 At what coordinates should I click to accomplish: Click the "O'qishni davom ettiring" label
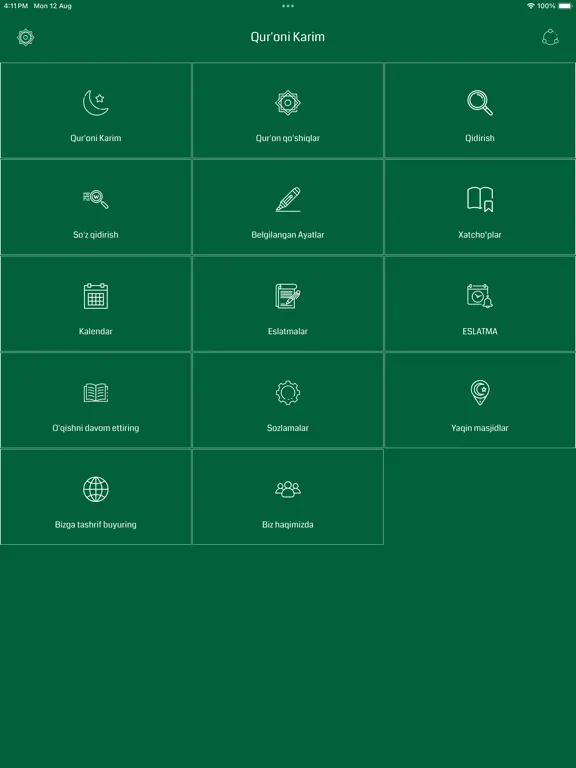[x=96, y=428]
